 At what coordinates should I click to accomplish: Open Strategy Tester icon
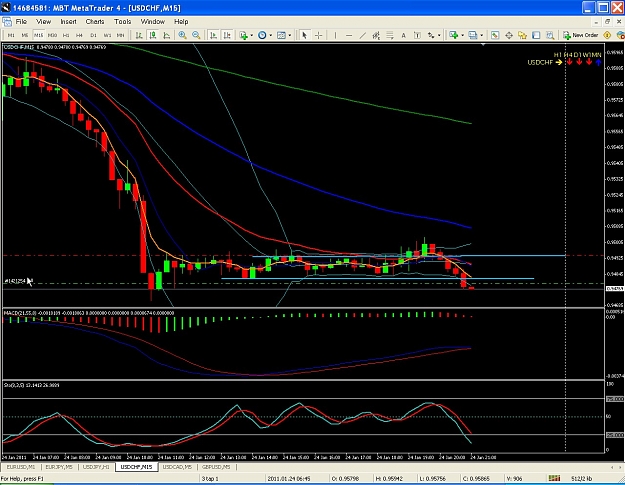pyautogui.click(x=550, y=35)
